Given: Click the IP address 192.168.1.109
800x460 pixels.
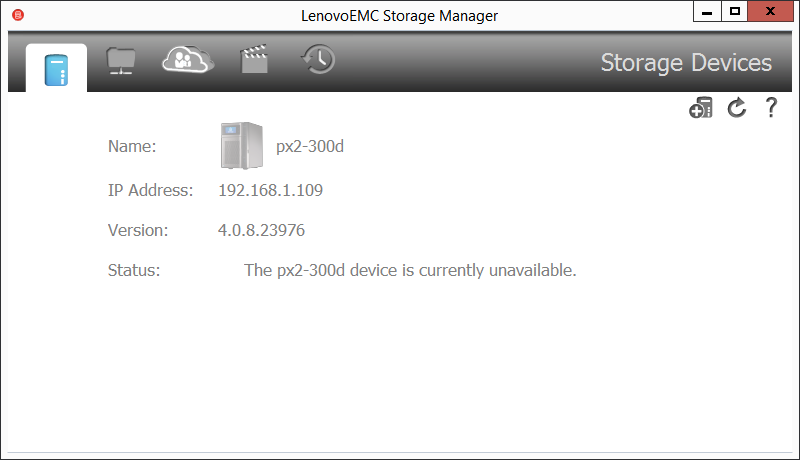Looking at the screenshot, I should [270, 190].
